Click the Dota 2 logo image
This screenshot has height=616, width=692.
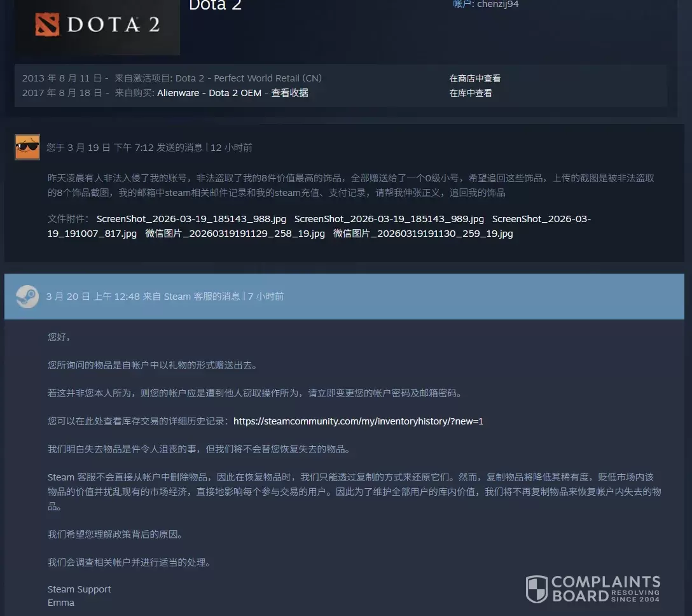(97, 25)
